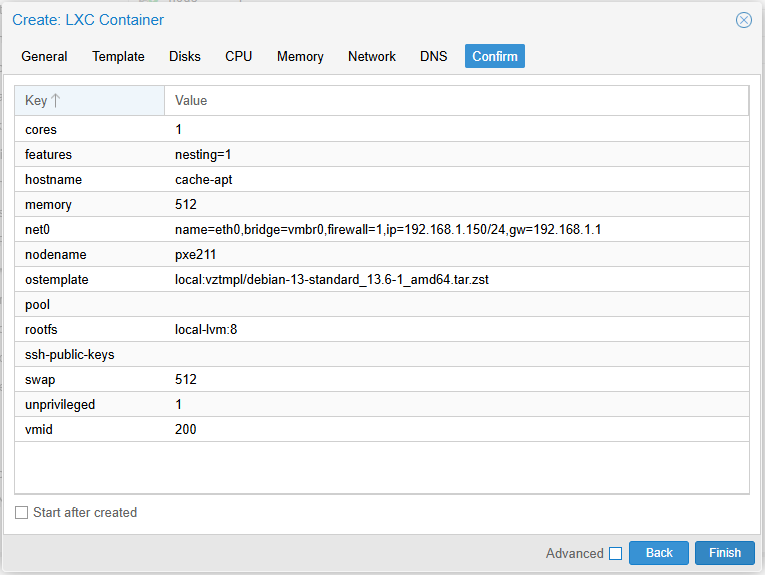Select the ssh-public-keys row key
Viewport: 765px width, 575px height.
point(90,355)
